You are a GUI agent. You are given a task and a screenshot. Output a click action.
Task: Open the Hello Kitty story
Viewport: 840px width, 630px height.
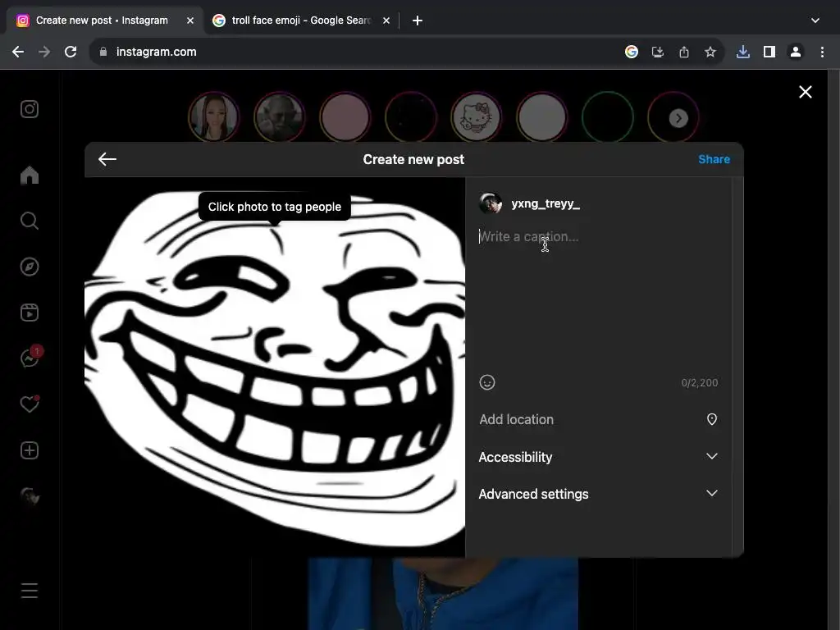pos(477,117)
